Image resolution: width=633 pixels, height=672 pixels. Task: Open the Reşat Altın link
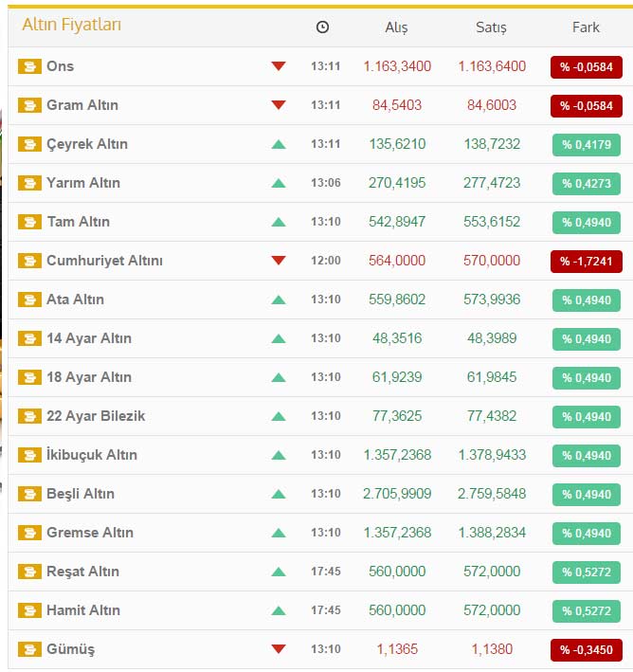coord(83,572)
